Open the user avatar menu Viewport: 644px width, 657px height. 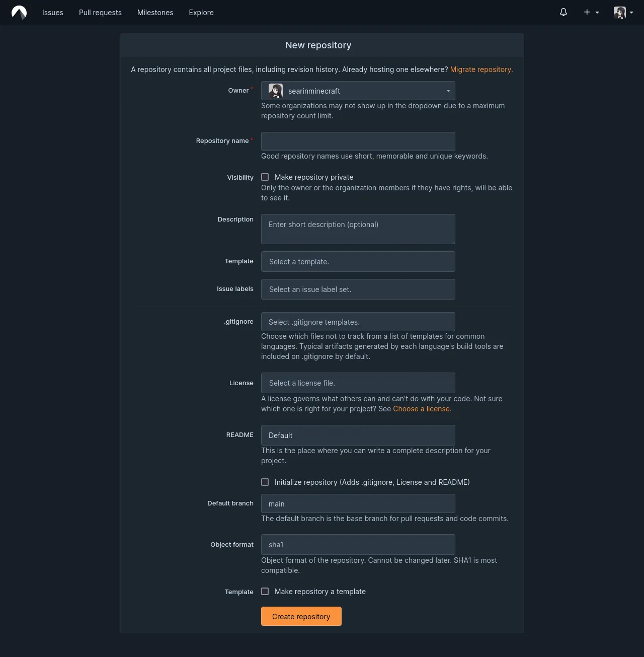[x=622, y=12]
